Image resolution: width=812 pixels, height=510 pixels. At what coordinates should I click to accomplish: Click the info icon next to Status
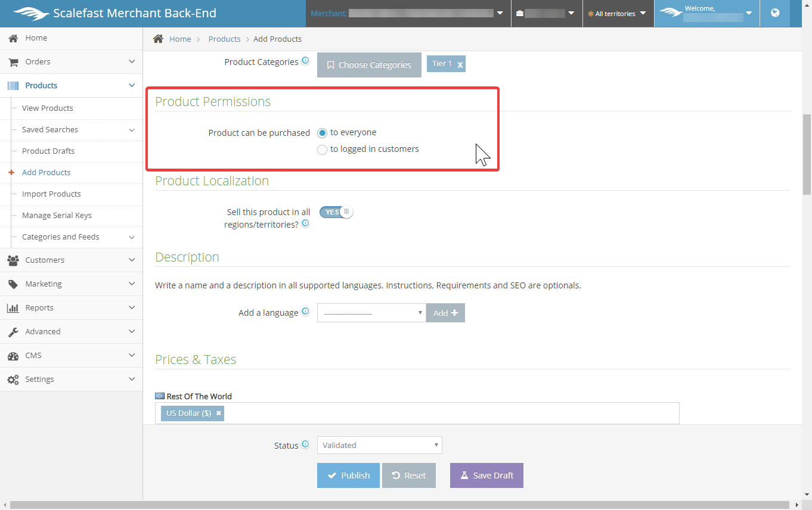tap(305, 444)
